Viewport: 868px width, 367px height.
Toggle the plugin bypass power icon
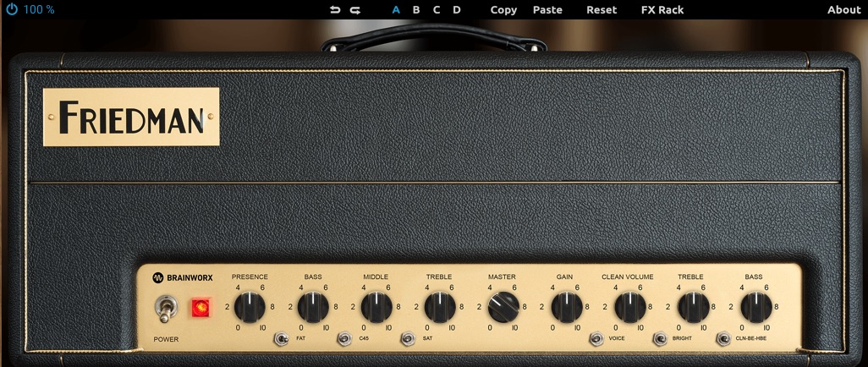click(12, 9)
